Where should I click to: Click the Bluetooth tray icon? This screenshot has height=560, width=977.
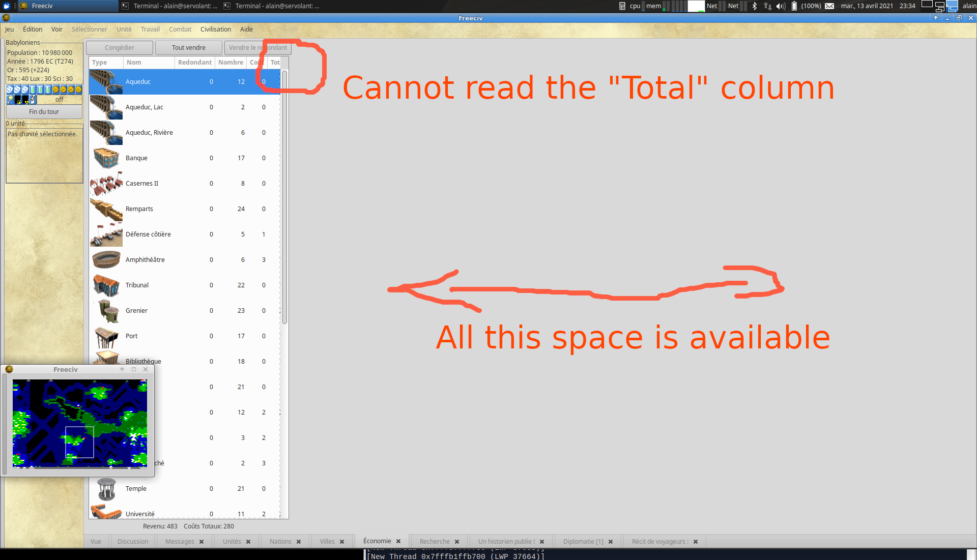tap(755, 6)
